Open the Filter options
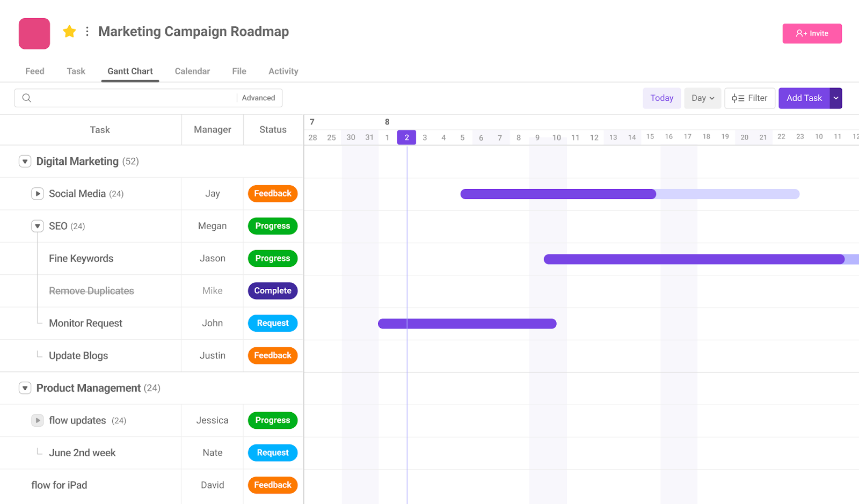Screen dimensions: 859x504 click(749, 98)
